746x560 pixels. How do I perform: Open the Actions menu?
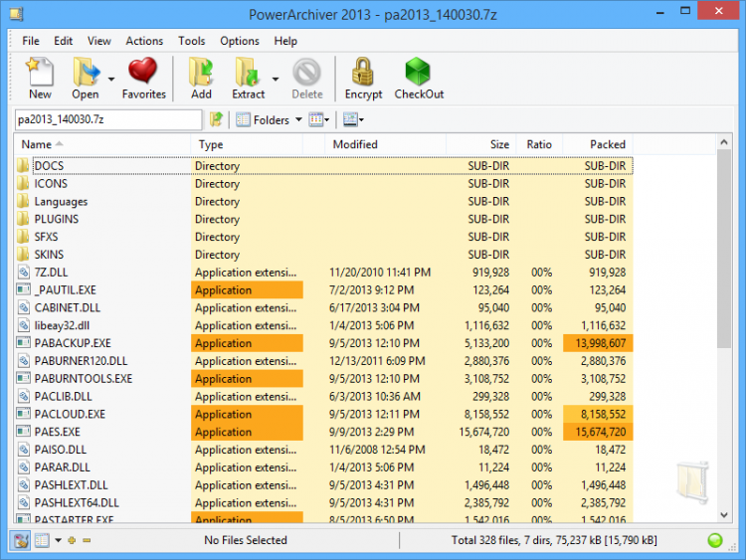coord(144,41)
